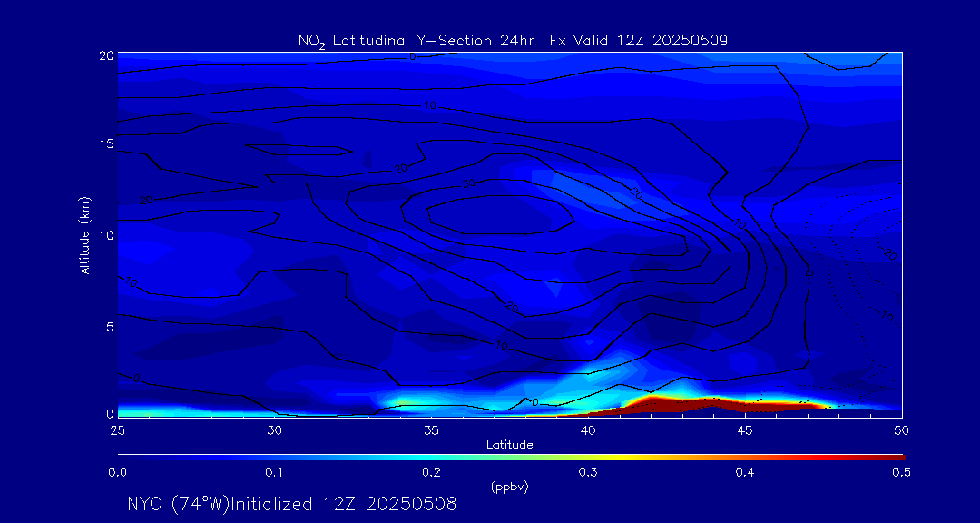The width and height of the screenshot is (980, 523).
Task: Click color scale label "0.1"
Action: [x=274, y=472]
